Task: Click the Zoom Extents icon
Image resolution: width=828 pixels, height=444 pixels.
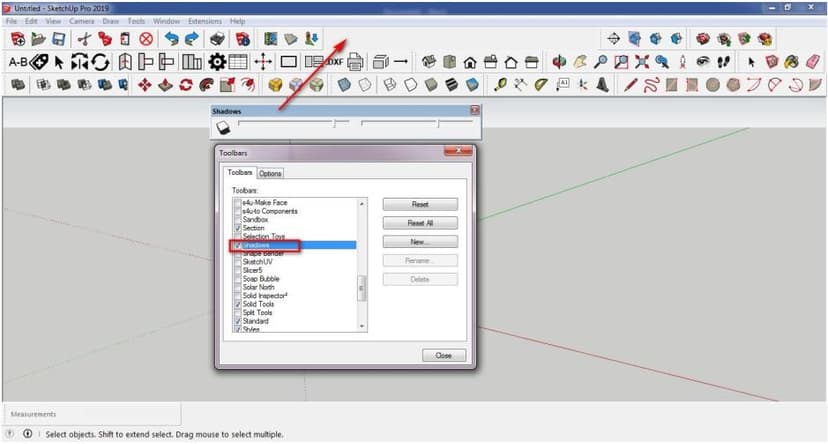Action: [642, 62]
